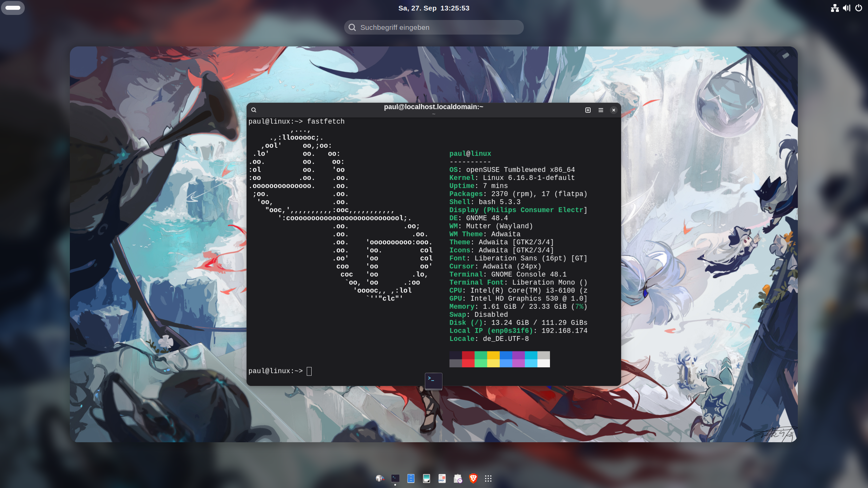The image size is (868, 488).
Task: Click the terminal search magnifier icon
Action: [x=254, y=110]
